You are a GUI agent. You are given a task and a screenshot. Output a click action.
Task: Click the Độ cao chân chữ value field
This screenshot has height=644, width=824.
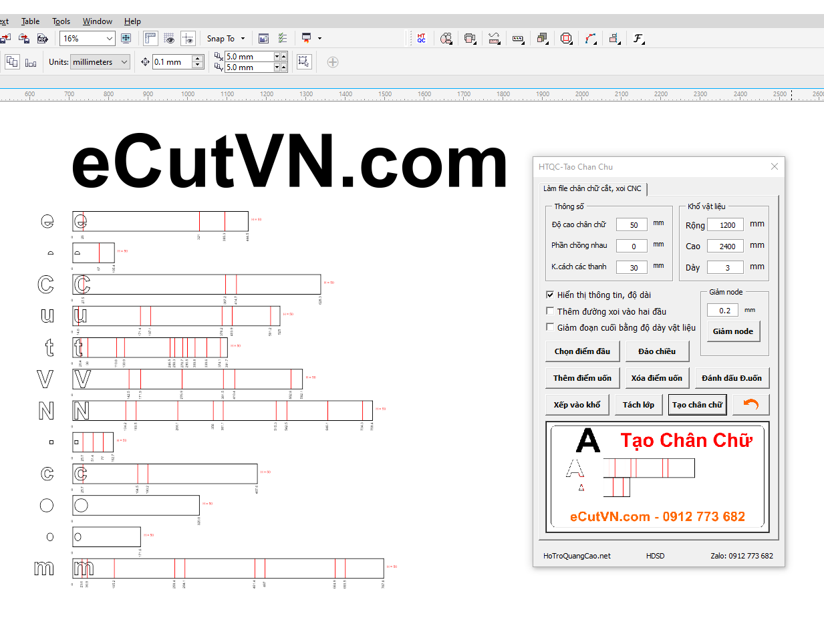pos(632,225)
